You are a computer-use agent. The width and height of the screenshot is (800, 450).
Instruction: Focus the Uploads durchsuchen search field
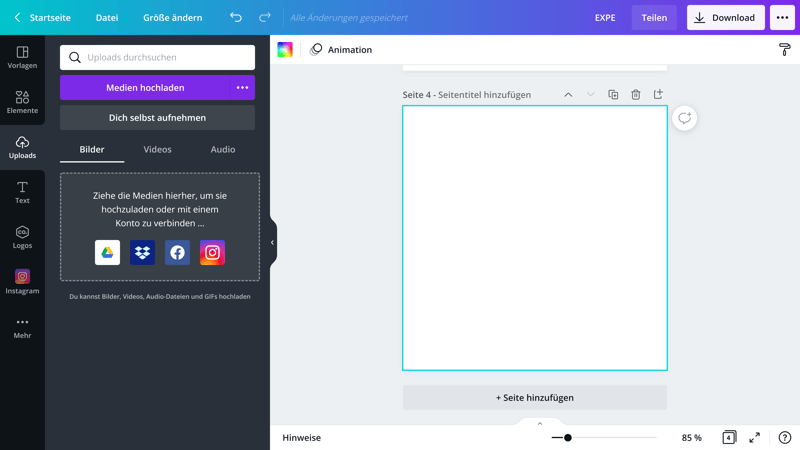157,57
